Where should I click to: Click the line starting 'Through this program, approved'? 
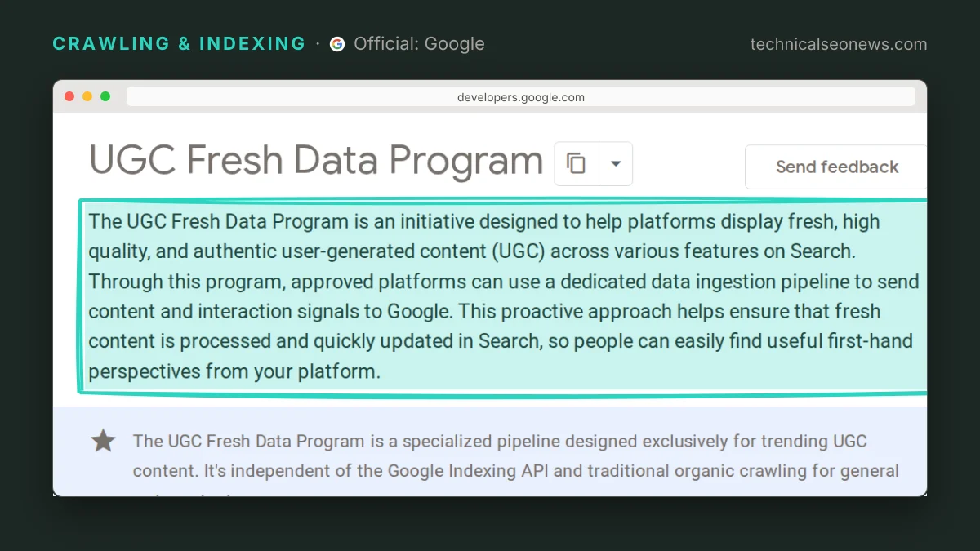coord(504,282)
